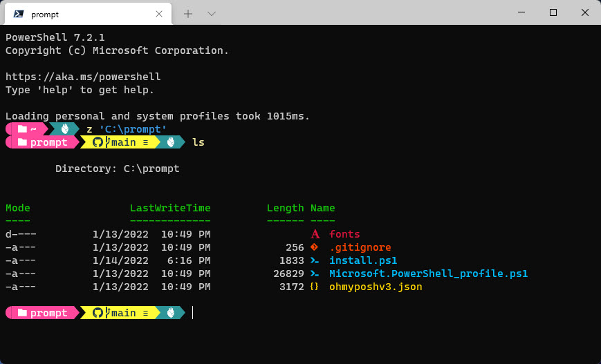Click the ls command text

pyautogui.click(x=198, y=142)
